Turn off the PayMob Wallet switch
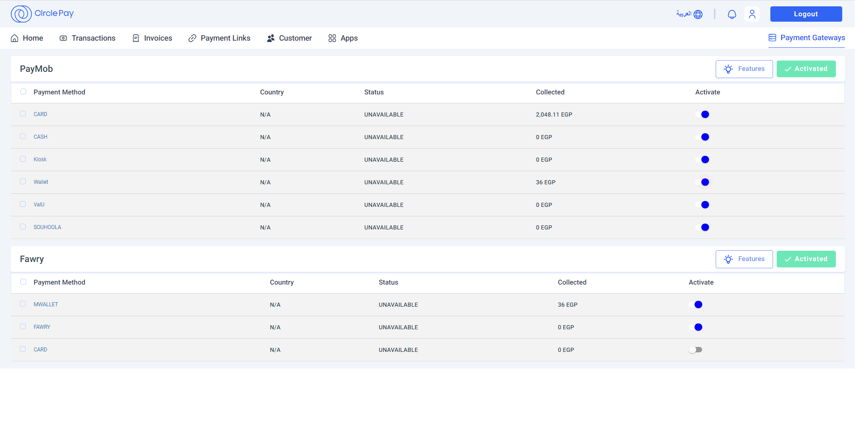 point(702,182)
